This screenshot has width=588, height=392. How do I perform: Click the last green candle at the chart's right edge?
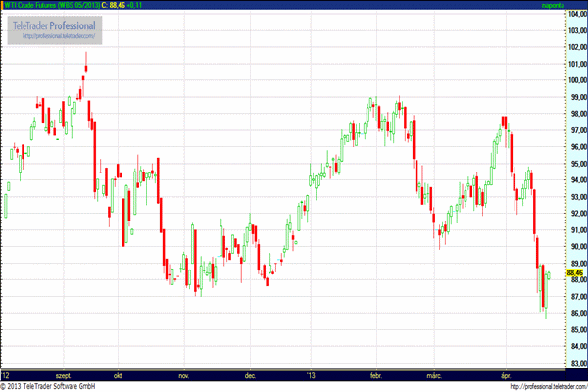tap(549, 275)
